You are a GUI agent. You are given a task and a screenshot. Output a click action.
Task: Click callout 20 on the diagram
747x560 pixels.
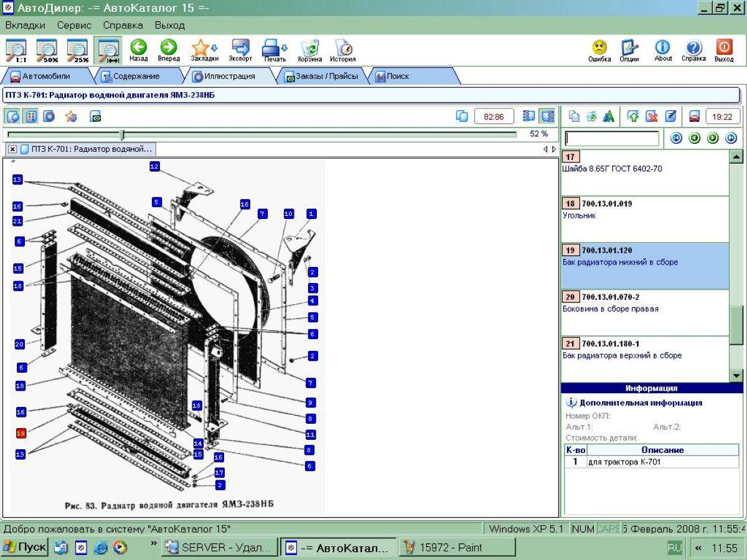pyautogui.click(x=19, y=344)
